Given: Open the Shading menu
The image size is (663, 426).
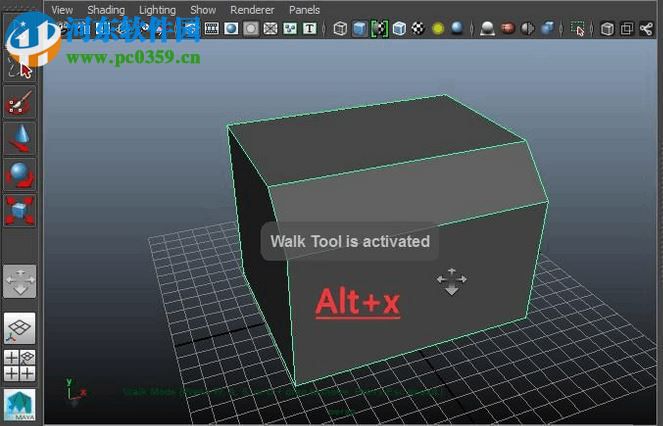Looking at the screenshot, I should click(x=106, y=10).
